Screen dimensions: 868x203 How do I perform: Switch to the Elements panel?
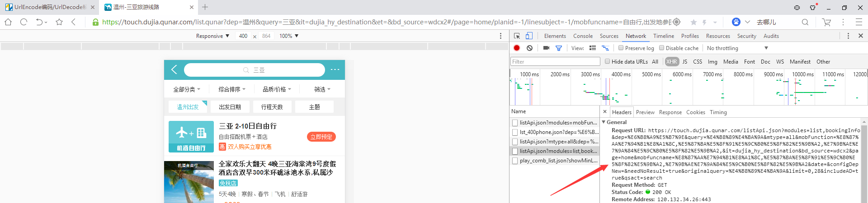click(x=555, y=36)
